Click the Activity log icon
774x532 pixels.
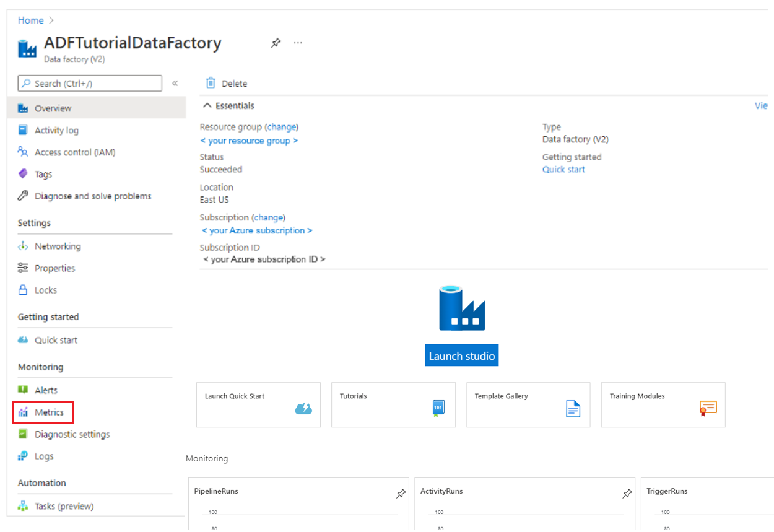23,130
